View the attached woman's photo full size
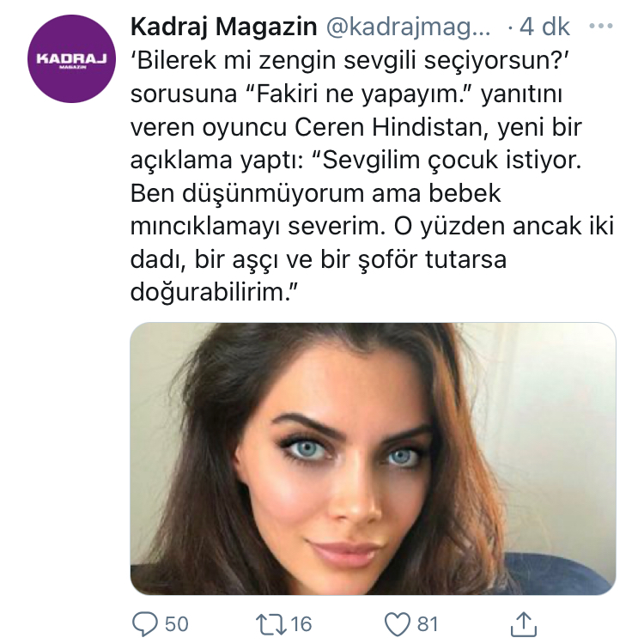This screenshot has width=644, height=644. click(x=373, y=459)
